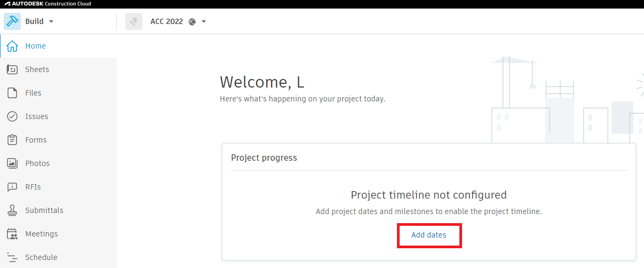Open the Forms clipboard icon

pos(12,140)
